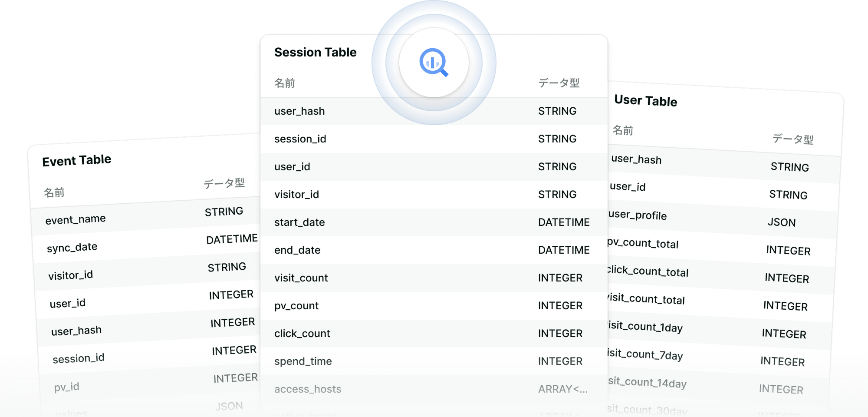This screenshot has width=868, height=417.
Task: Select the Event Table title
Action: coord(77,161)
